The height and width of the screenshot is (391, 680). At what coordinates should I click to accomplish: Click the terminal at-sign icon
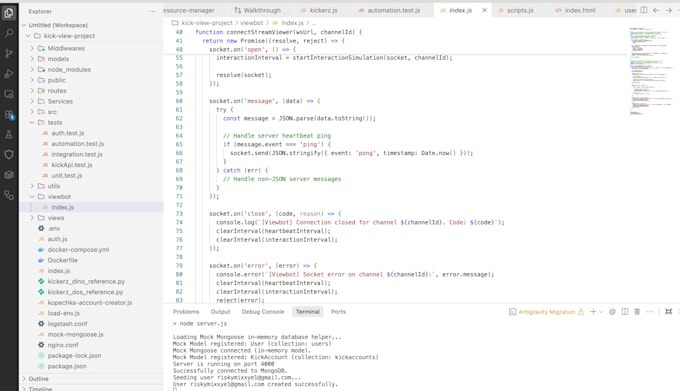pos(612,312)
